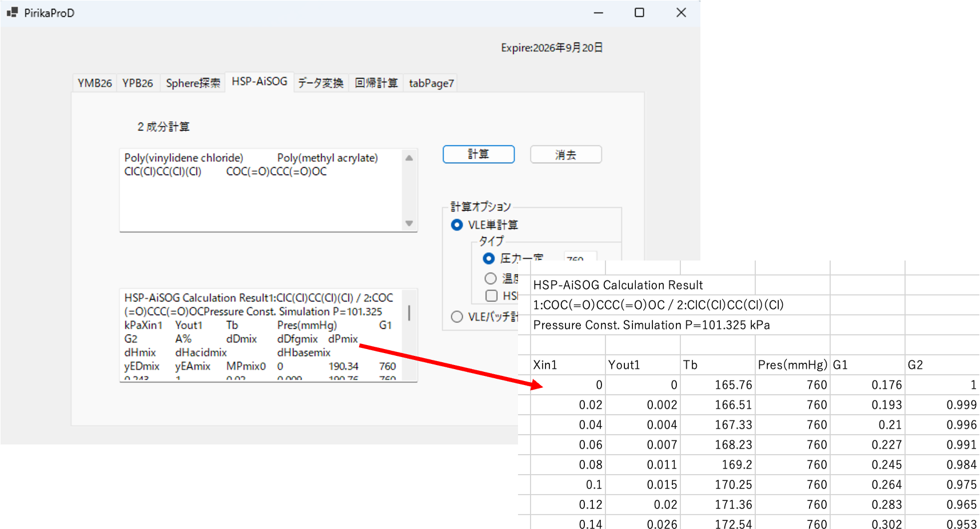Select the VLE単計算 radio option
Viewport: 980px width, 529px height.
click(x=457, y=225)
